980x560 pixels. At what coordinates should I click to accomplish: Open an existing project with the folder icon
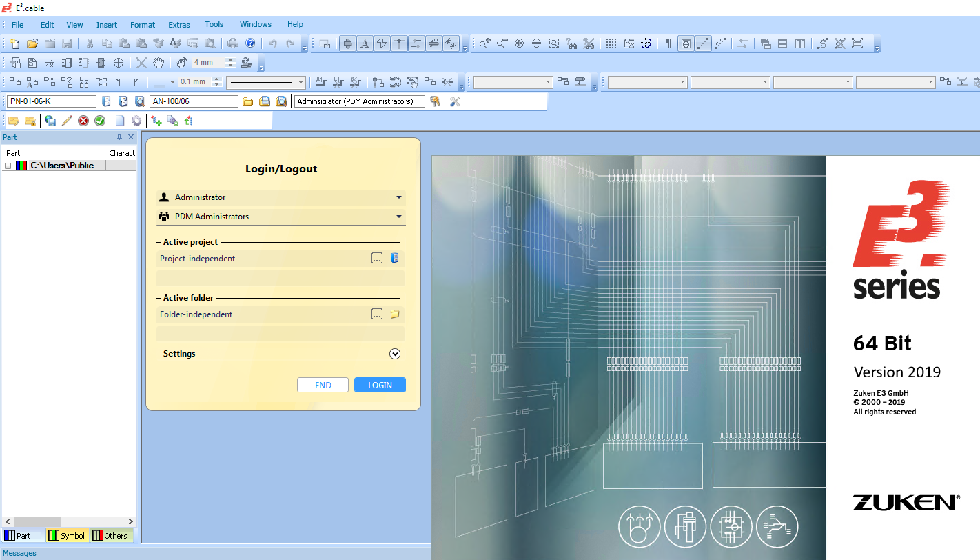tap(32, 43)
